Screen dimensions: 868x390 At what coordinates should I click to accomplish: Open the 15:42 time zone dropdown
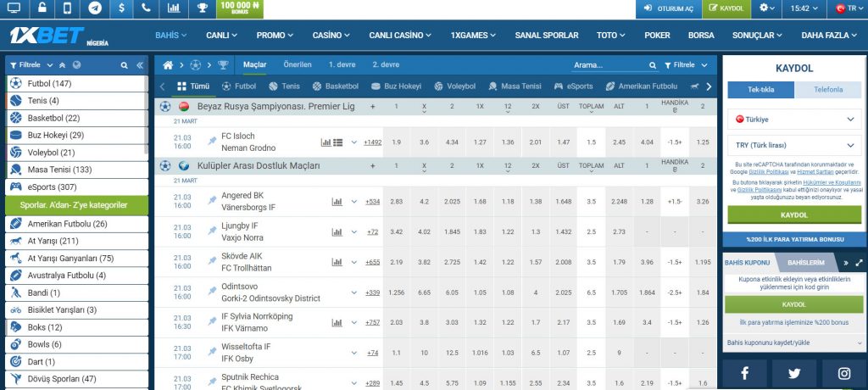[804, 8]
